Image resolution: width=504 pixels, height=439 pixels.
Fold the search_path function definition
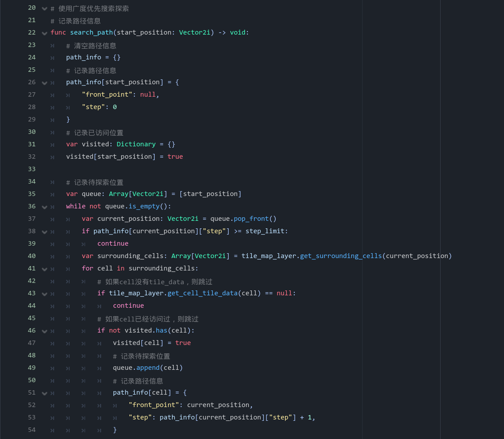pos(44,33)
